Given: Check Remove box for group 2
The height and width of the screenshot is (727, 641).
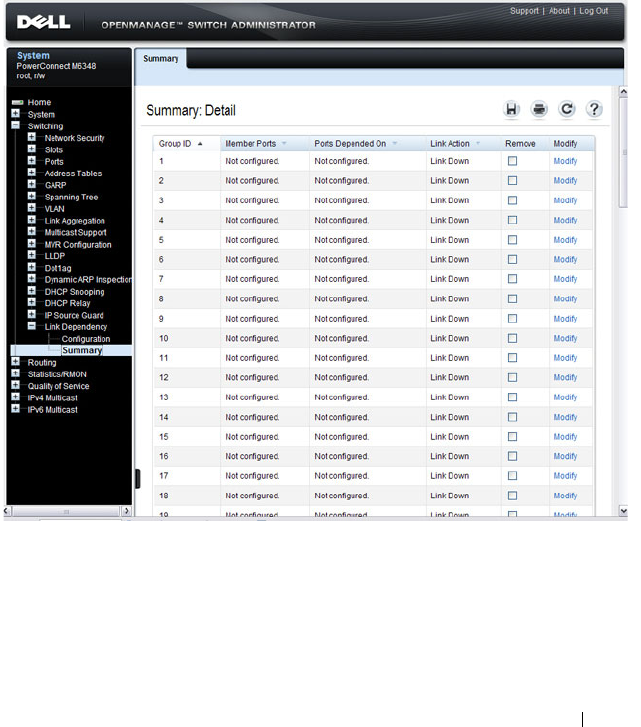Looking at the screenshot, I should (512, 180).
